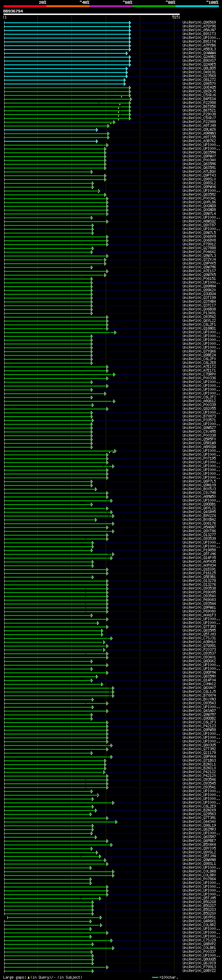This screenshot has height=980, width=222.
Task: Open hit UniRef100_O81272
Action: pyautogui.click(x=199, y=80)
